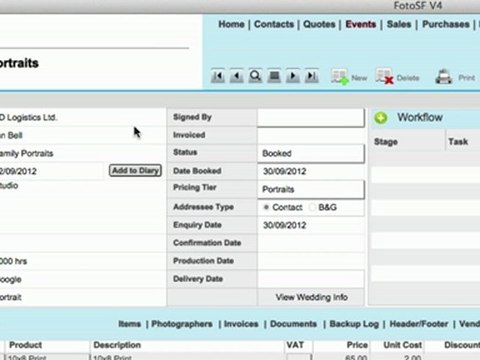Select the B&G addressee type
This screenshot has height=360, width=480.
(x=312, y=207)
